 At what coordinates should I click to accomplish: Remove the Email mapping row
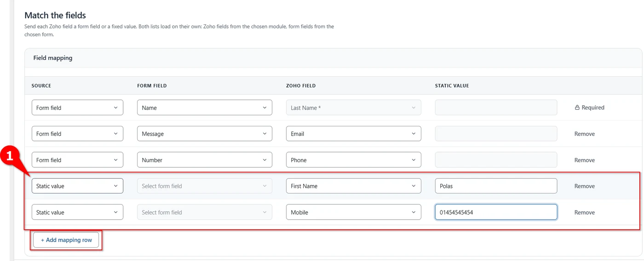coord(584,134)
